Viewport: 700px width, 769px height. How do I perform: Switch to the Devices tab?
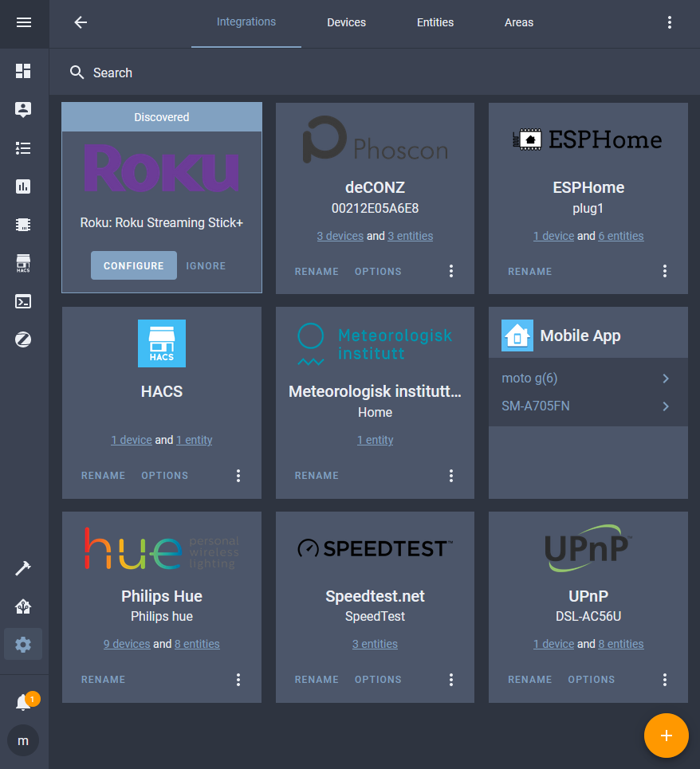(x=346, y=22)
